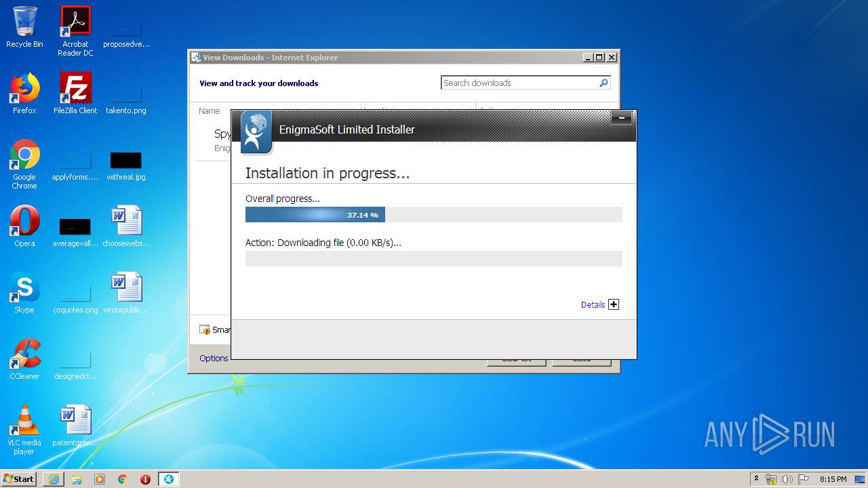Screen dimensions: 868x488
Task: Click the magnifier icon in Search downloads
Action: [x=604, y=83]
